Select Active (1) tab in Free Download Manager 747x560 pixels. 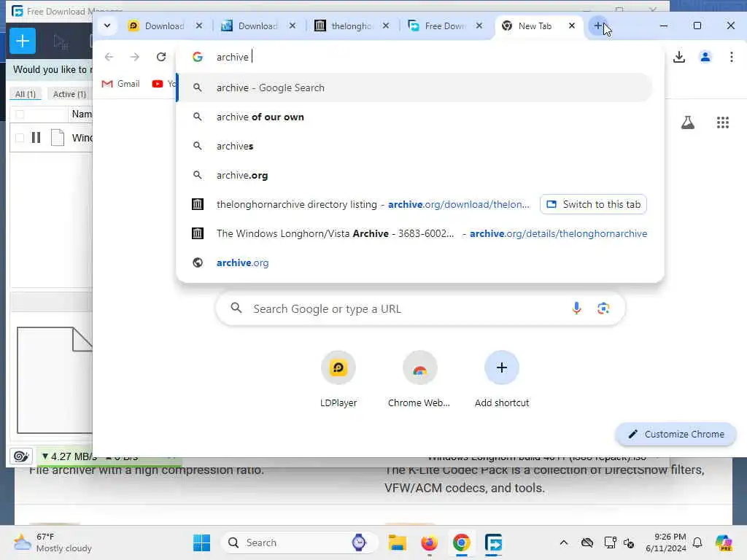click(x=69, y=94)
